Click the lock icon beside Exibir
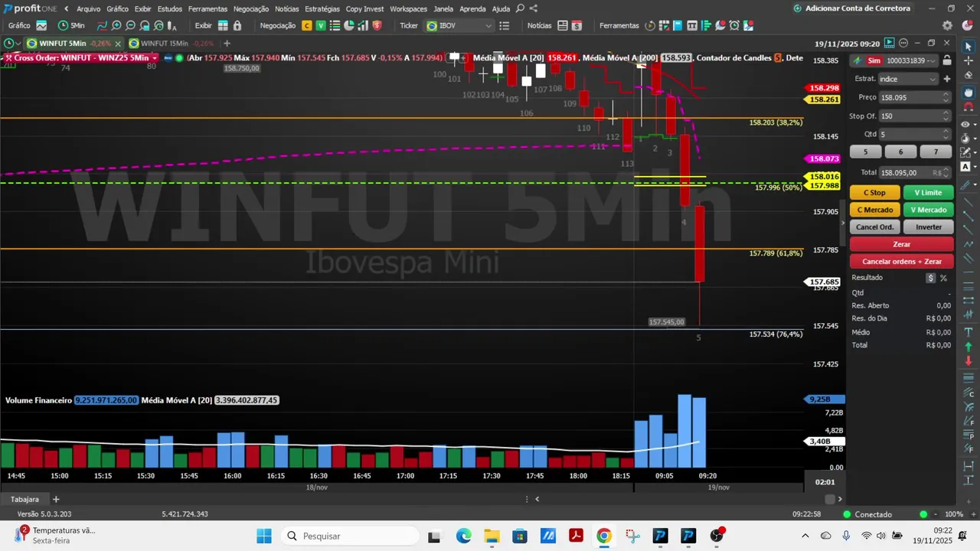This screenshot has width=980, height=551. [x=237, y=25]
